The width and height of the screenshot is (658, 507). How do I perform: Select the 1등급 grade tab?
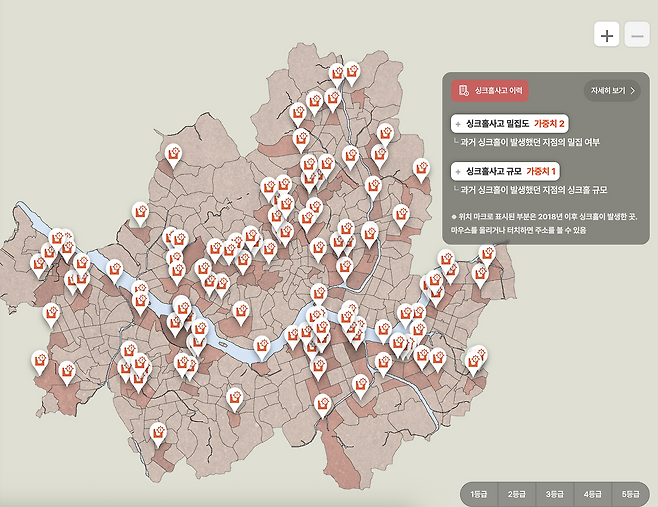[x=478, y=494]
